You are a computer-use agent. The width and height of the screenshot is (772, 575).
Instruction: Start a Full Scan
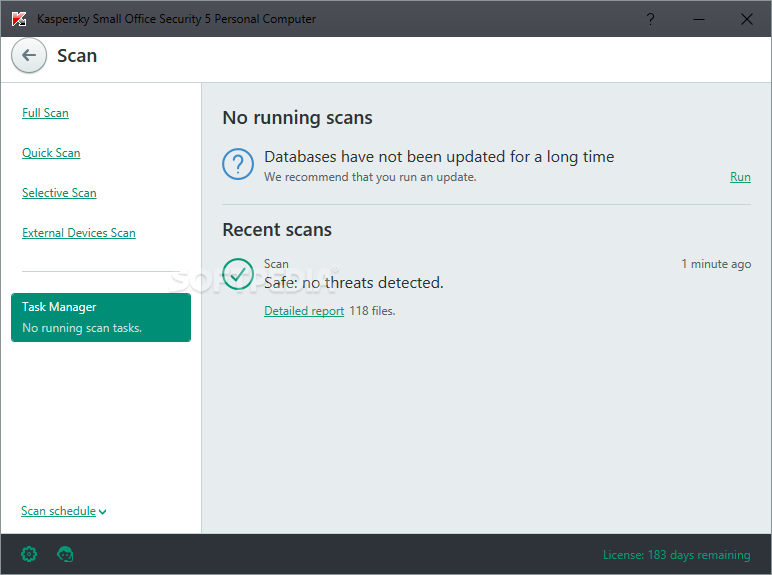pyautogui.click(x=45, y=113)
